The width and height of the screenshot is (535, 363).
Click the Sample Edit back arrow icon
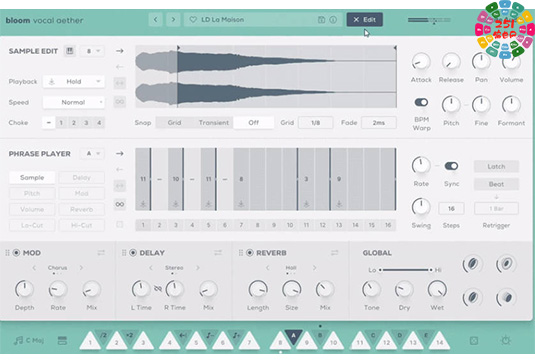point(119,67)
